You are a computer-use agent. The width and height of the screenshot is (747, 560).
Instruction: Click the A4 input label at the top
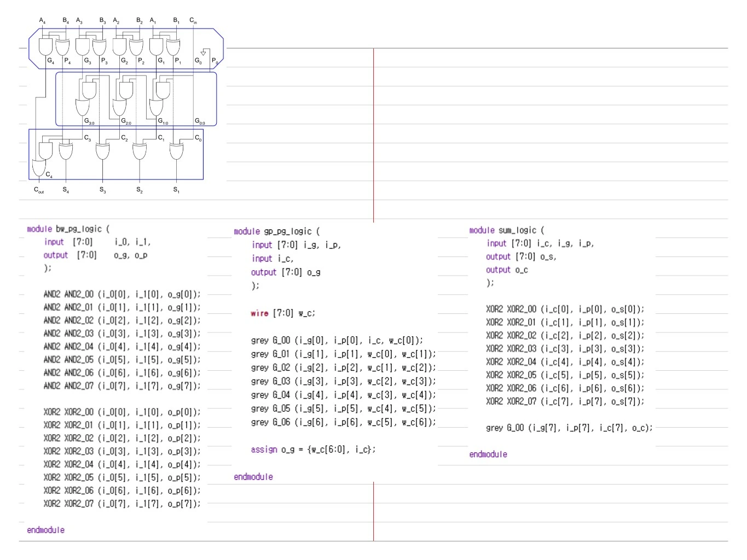(42, 20)
